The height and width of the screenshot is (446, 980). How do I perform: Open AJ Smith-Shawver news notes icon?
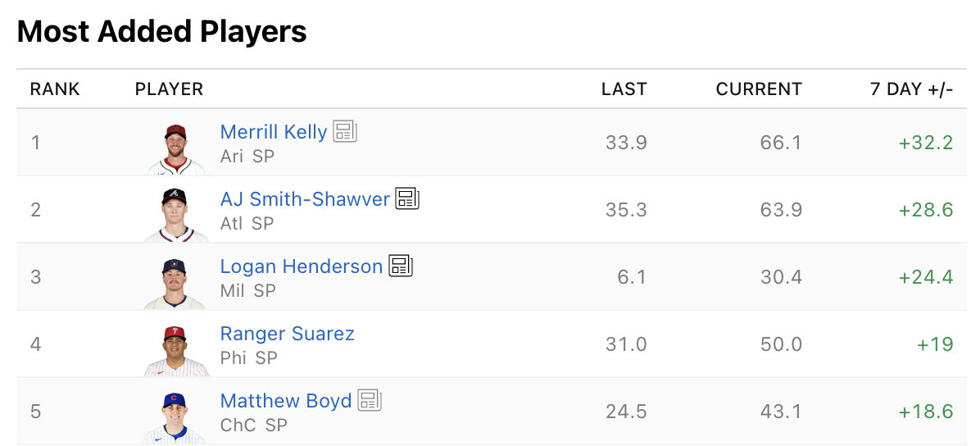(x=407, y=198)
